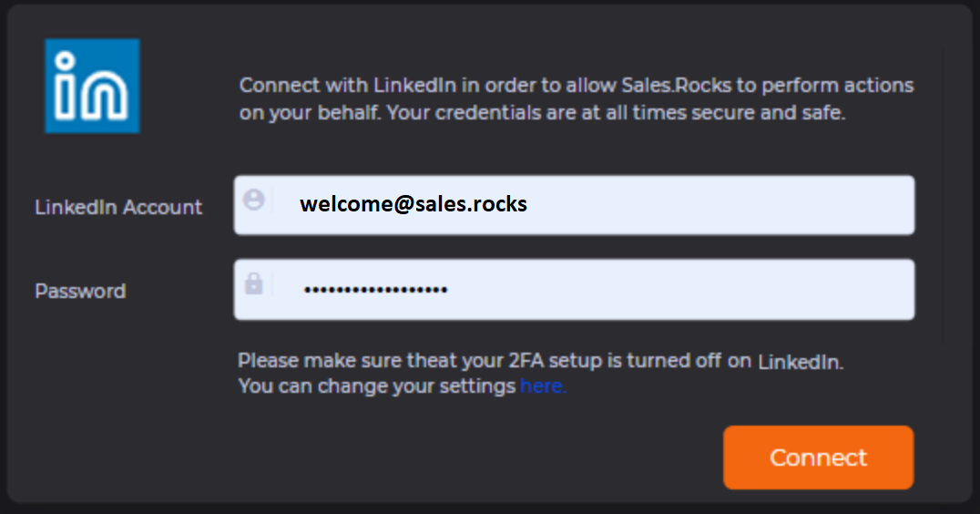Click 'You can change your settings' text
This screenshot has height=514, width=980.
(x=377, y=386)
